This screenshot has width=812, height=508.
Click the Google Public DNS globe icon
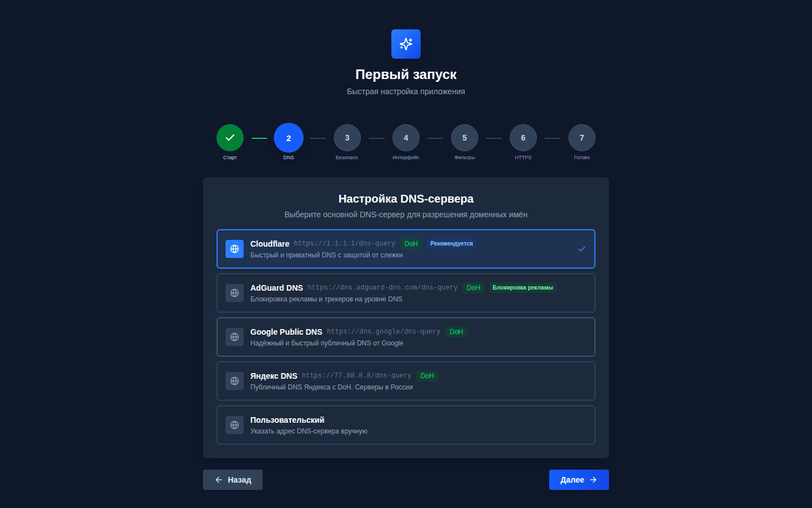pyautogui.click(x=235, y=337)
